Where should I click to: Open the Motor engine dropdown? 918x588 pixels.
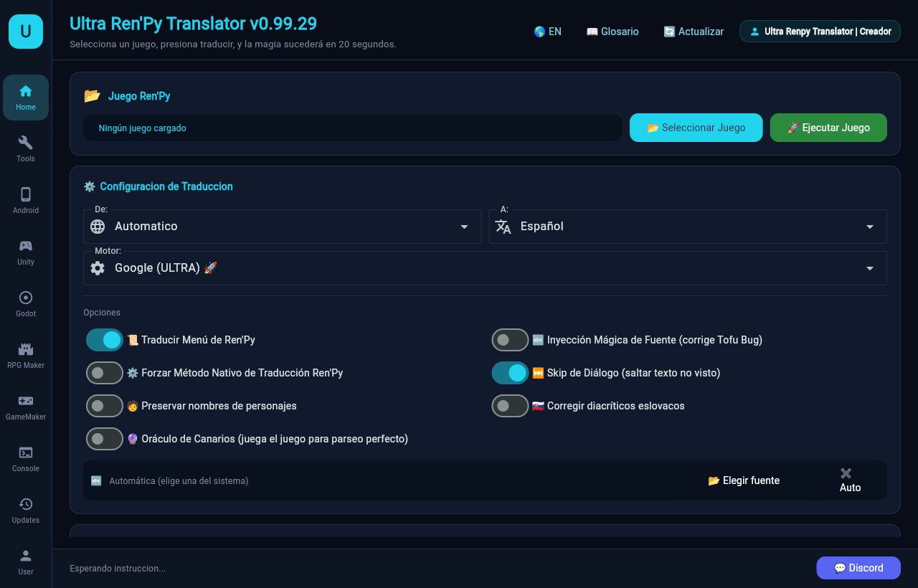coord(485,268)
